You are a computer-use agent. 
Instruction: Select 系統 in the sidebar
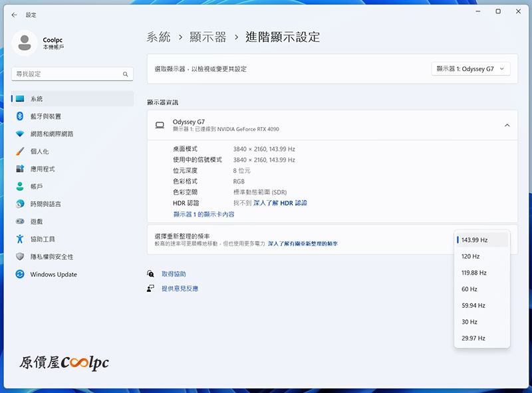(72, 99)
